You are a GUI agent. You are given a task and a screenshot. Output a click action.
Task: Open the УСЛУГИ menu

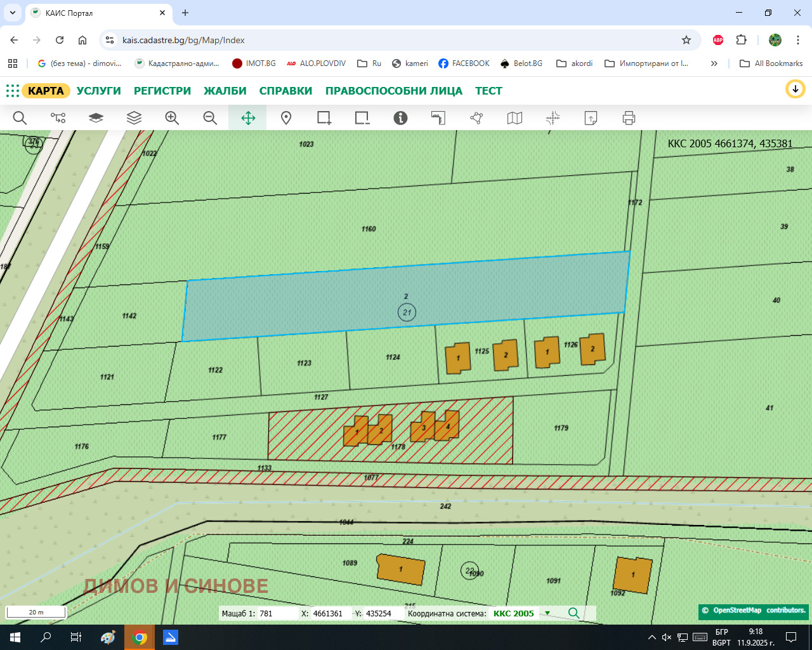tap(98, 91)
